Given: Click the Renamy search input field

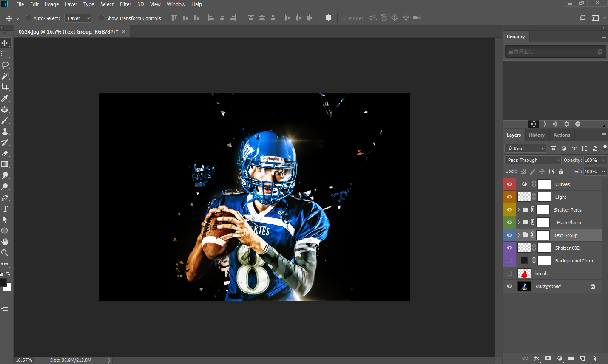Looking at the screenshot, I should click(x=555, y=51).
